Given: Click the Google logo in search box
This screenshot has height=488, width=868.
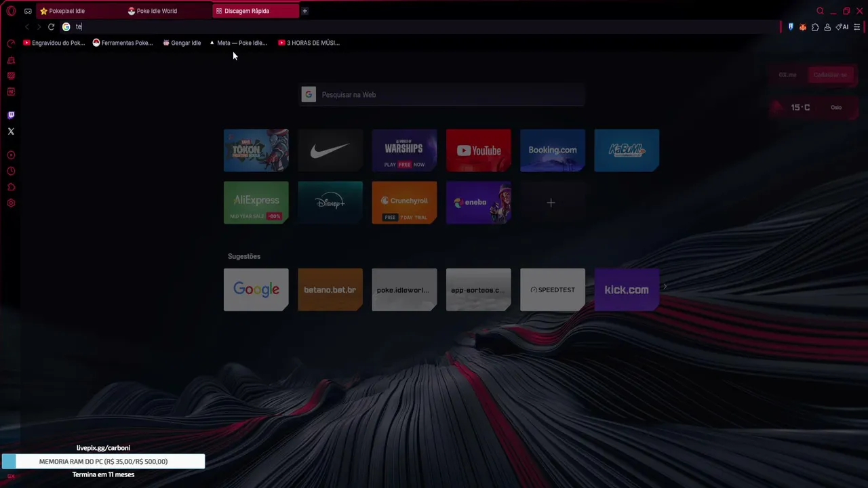Looking at the screenshot, I should point(309,95).
